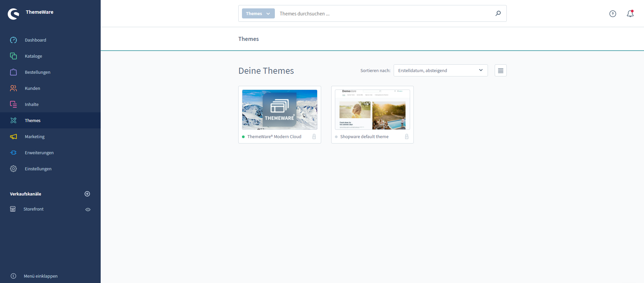The height and width of the screenshot is (283, 644).
Task: Open the Themes search type dropdown
Action: click(258, 13)
